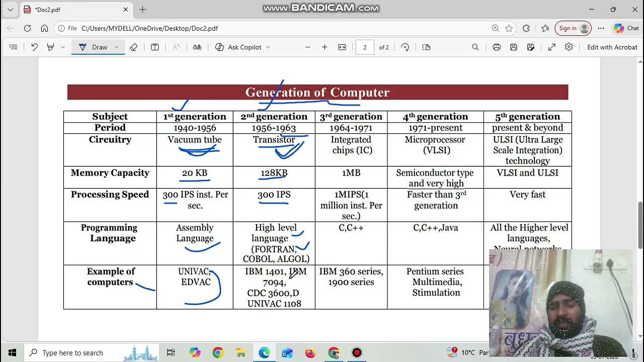The image size is (644, 362).
Task: Click the taskbar search box
Action: 92,352
